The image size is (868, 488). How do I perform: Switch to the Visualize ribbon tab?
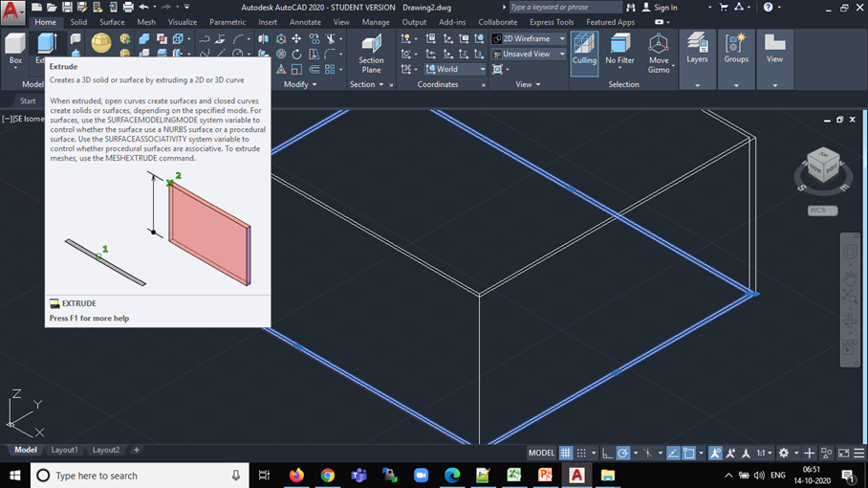point(183,22)
